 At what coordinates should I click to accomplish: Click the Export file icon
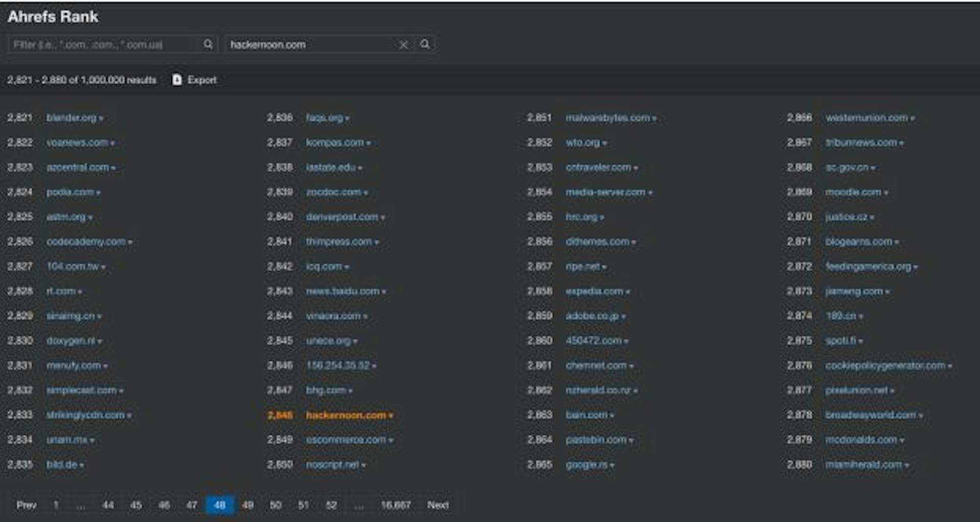click(177, 80)
